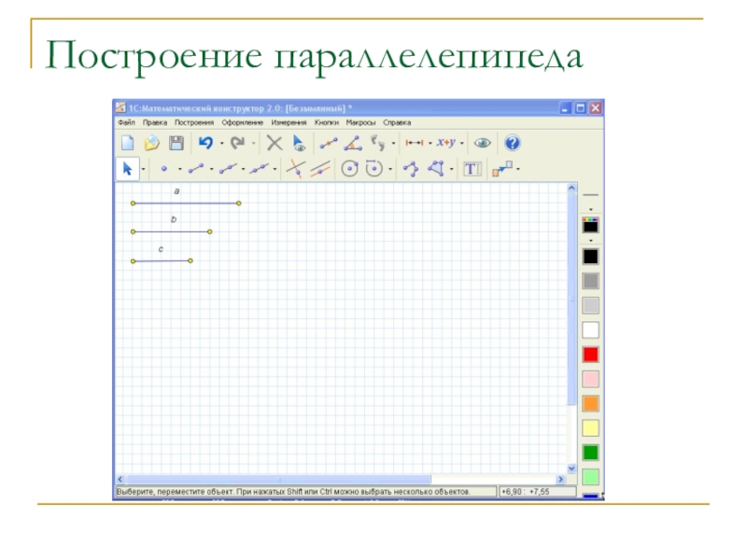Select the show/hide objects pointer tool
747x560 pixels.
[298, 143]
